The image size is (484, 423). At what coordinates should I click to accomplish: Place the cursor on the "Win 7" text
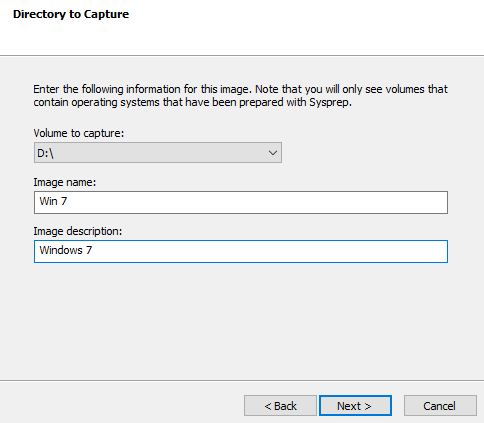click(53, 201)
